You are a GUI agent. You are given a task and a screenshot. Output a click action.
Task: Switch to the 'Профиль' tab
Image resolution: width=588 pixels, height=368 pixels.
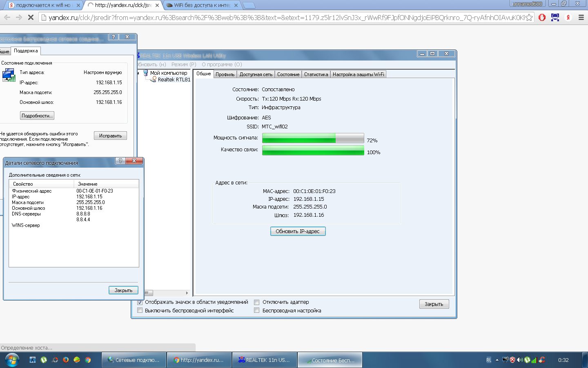coord(225,74)
